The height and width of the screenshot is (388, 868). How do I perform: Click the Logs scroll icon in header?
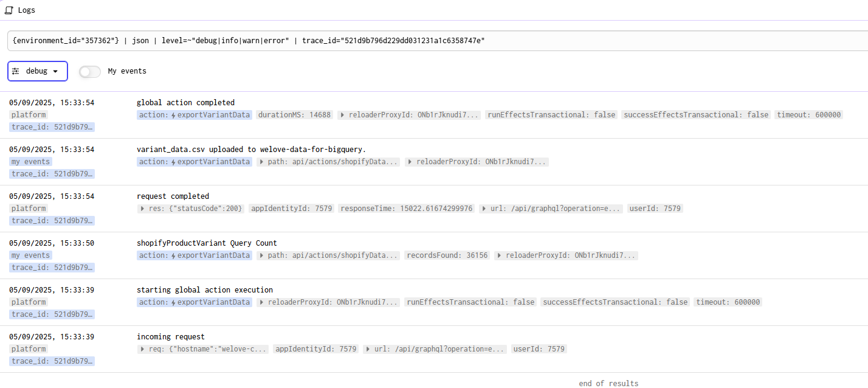[9, 10]
